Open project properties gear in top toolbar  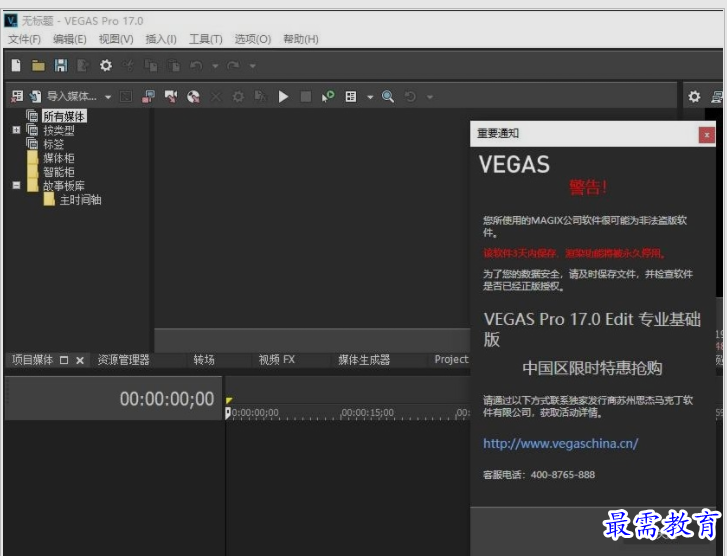[x=106, y=65]
